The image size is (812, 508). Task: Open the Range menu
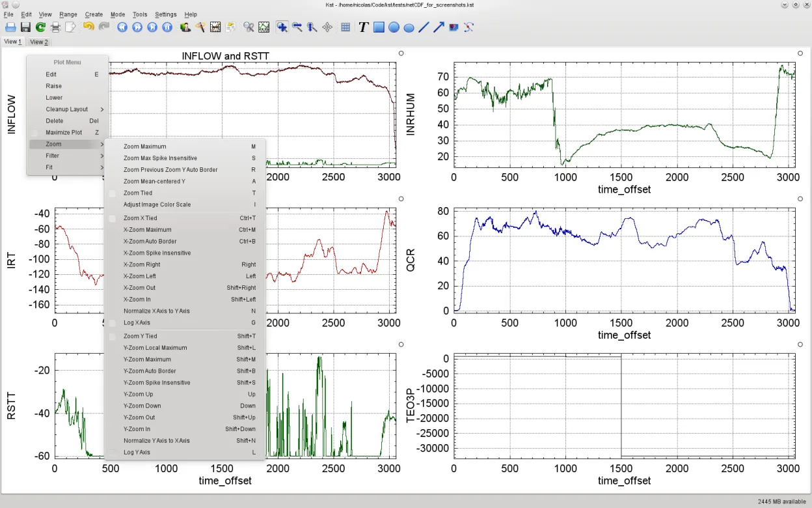[68, 14]
